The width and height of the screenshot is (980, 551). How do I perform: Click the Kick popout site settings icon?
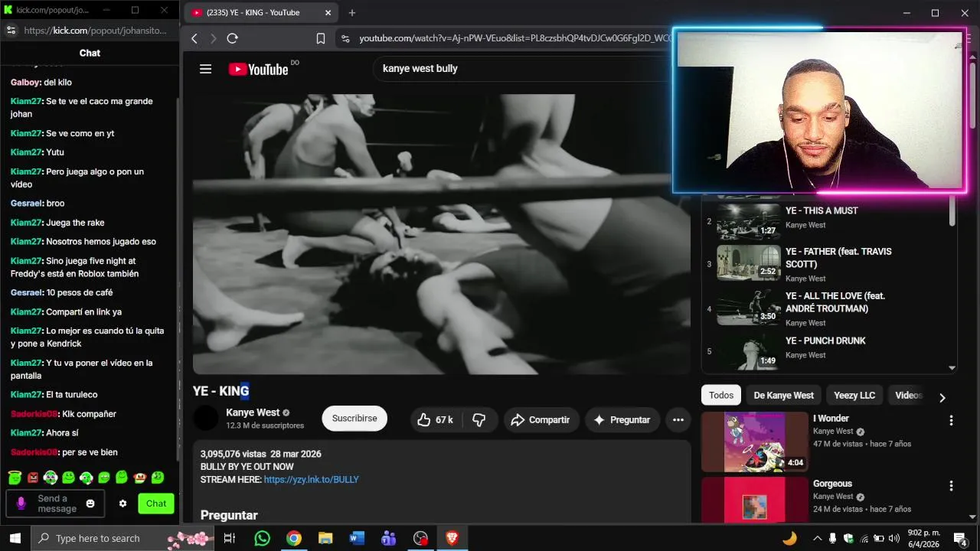click(11, 30)
